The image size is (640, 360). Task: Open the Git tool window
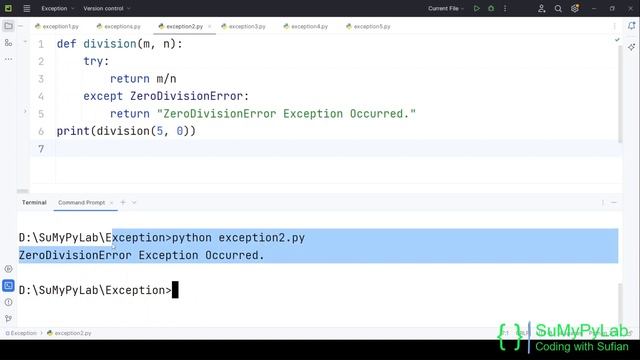pyautogui.click(x=8, y=318)
